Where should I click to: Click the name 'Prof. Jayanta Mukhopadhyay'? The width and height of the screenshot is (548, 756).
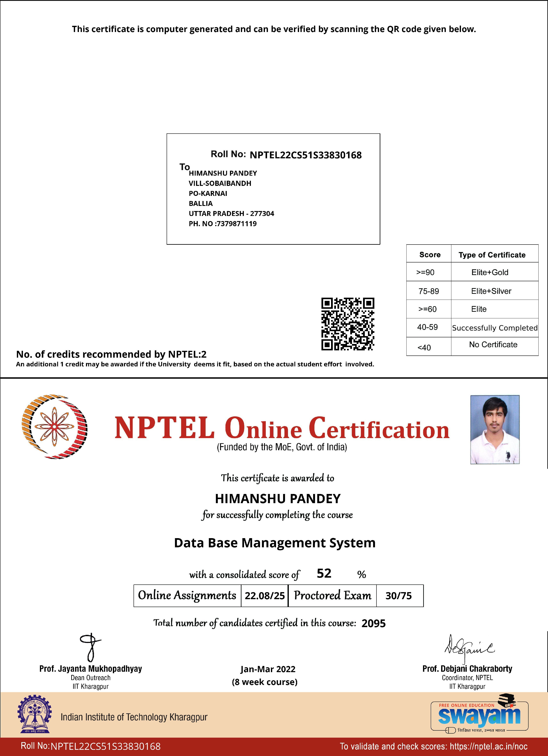click(x=91, y=669)
